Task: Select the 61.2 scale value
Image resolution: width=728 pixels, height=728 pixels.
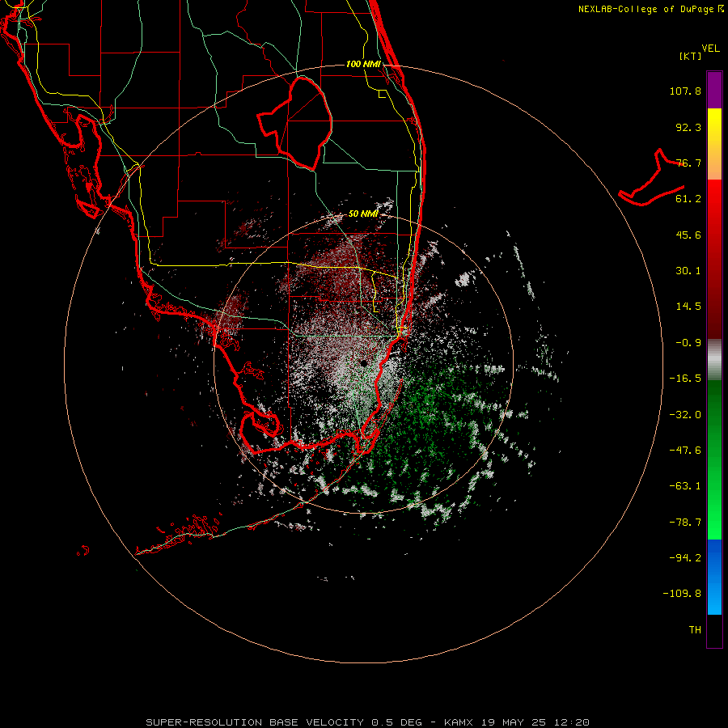Action: (688, 199)
